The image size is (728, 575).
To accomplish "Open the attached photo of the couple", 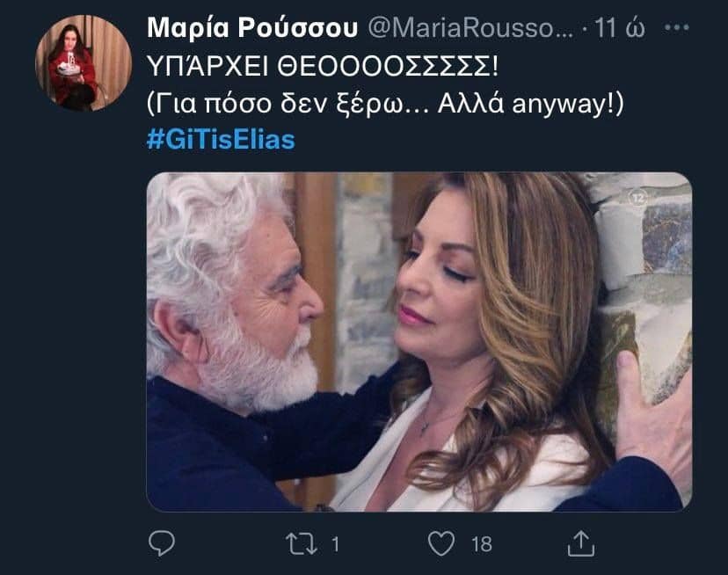I will pos(419,342).
